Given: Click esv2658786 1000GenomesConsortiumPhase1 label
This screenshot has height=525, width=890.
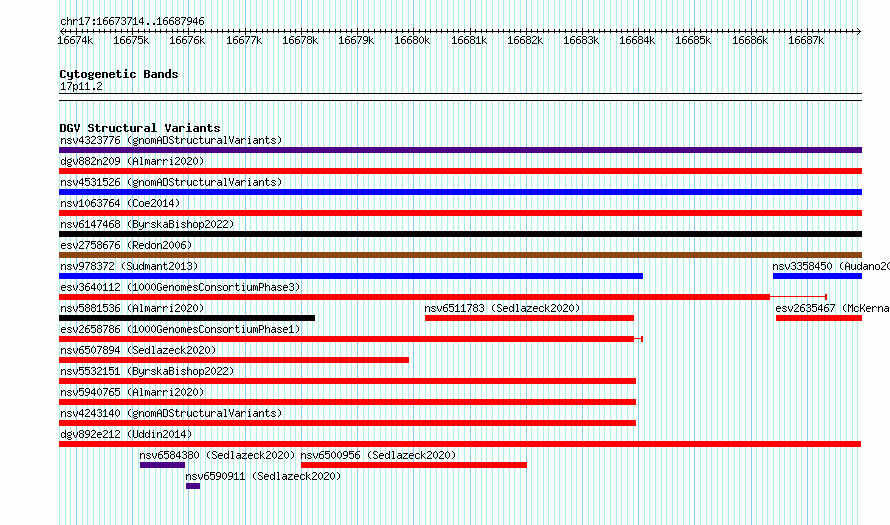Looking at the screenshot, I should tap(180, 329).
